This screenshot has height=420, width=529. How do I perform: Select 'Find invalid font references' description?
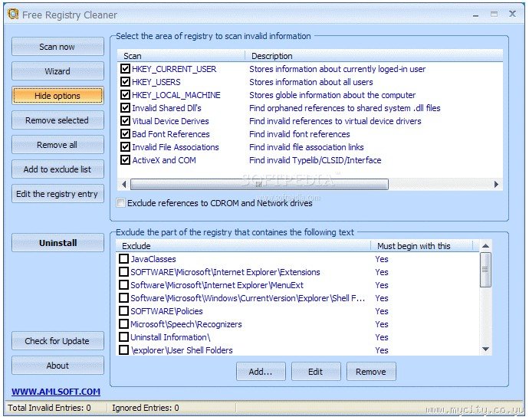[x=300, y=134]
